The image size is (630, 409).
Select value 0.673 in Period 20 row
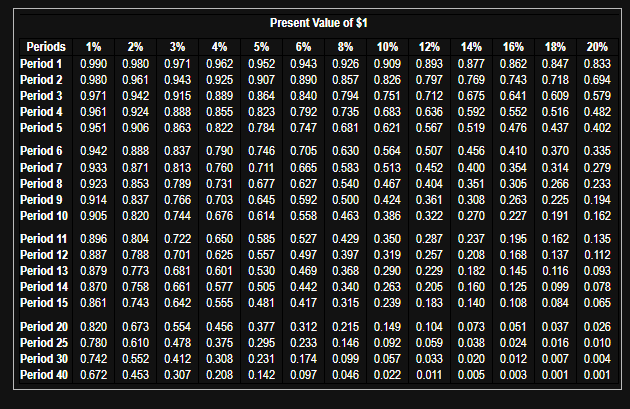(135, 327)
